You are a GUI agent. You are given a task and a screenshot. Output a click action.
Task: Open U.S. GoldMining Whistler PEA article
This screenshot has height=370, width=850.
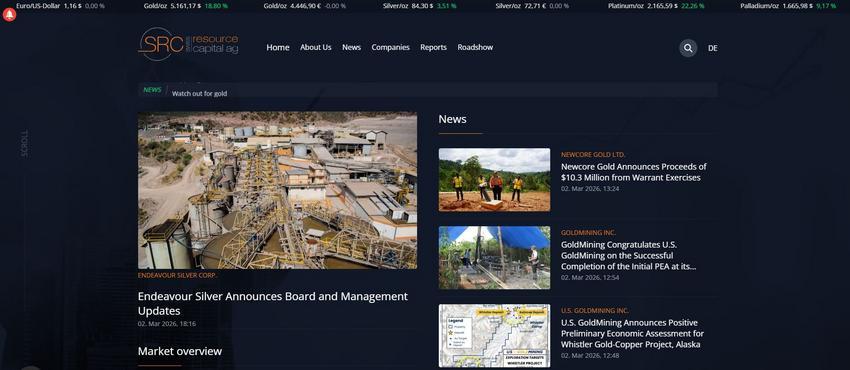(x=633, y=334)
